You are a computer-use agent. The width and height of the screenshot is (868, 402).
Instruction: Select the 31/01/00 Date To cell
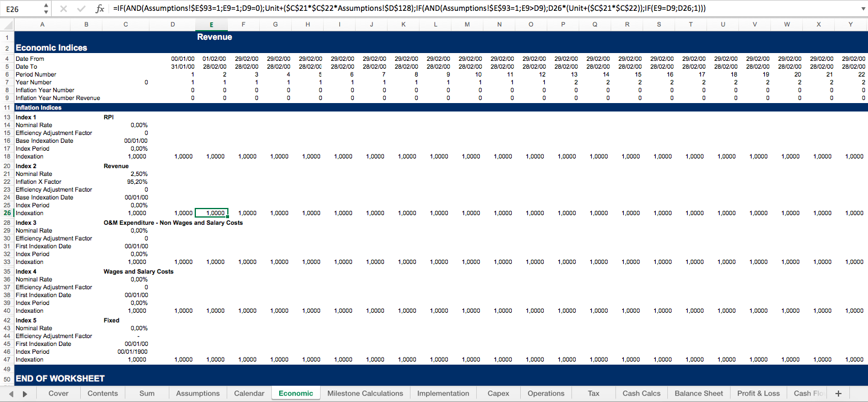click(x=183, y=66)
